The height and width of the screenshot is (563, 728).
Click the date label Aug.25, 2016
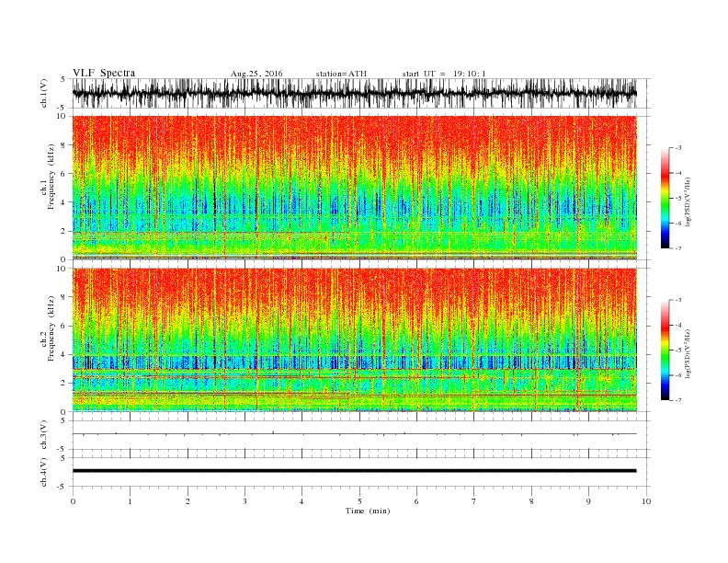point(256,74)
